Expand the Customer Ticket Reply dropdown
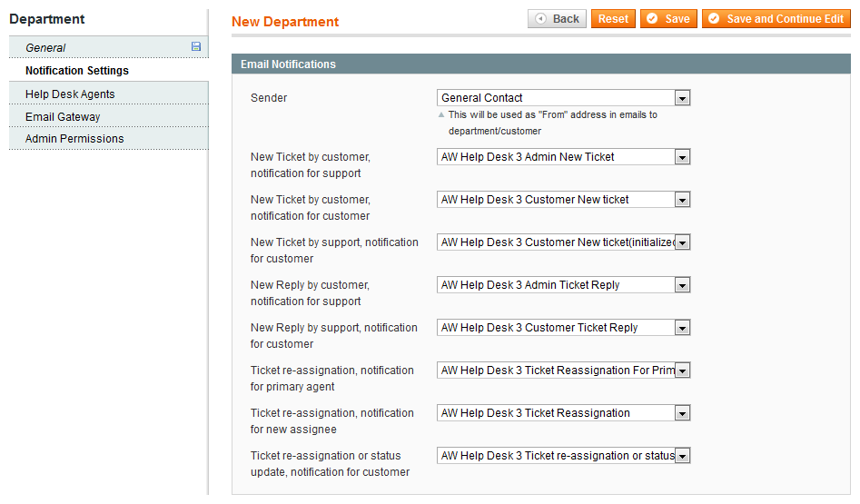Viewport: 860px width, 504px height. (x=563, y=328)
